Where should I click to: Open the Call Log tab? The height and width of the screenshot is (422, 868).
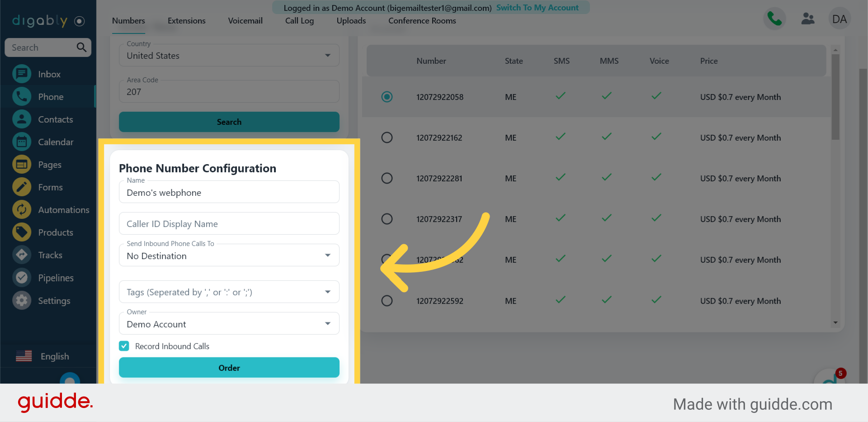(x=299, y=21)
